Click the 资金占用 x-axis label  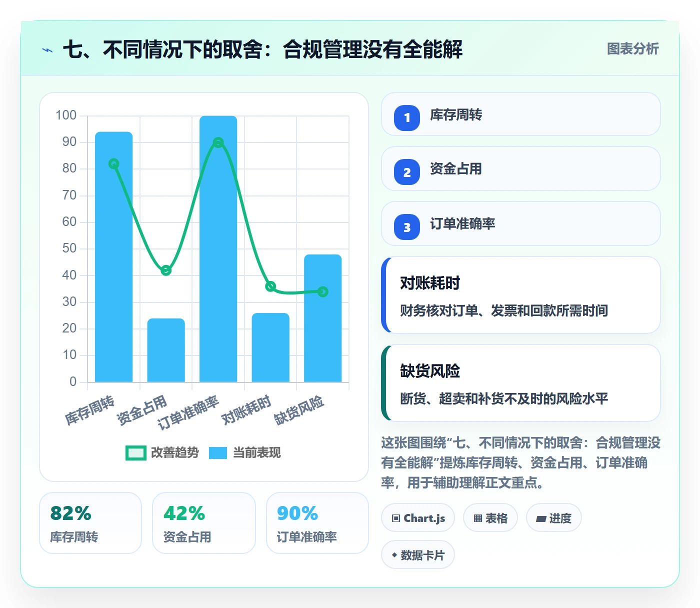tap(142, 410)
